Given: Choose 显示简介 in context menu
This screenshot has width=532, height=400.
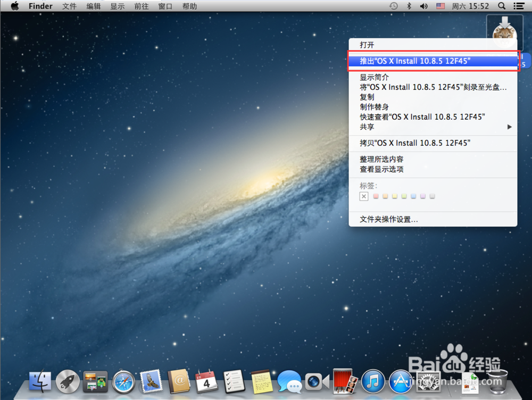Looking at the screenshot, I should click(433, 77).
